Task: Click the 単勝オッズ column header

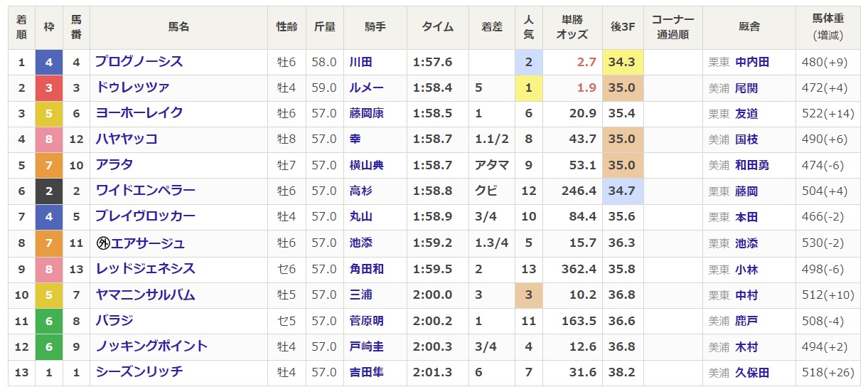Action: pyautogui.click(x=572, y=27)
